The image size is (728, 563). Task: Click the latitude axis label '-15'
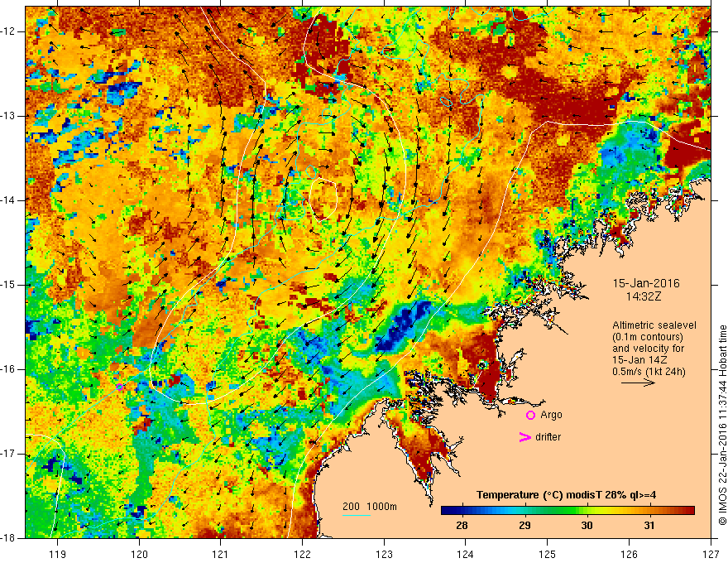coord(8,285)
